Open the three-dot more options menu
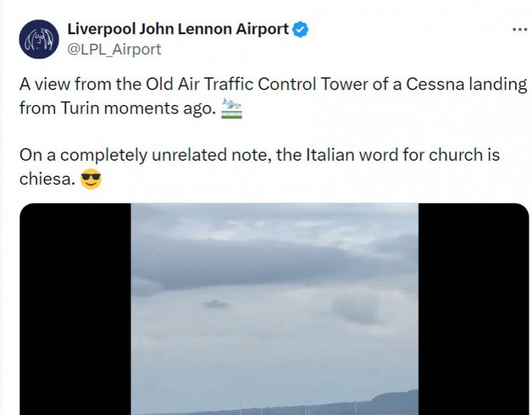532x415 pixels. [x=520, y=30]
